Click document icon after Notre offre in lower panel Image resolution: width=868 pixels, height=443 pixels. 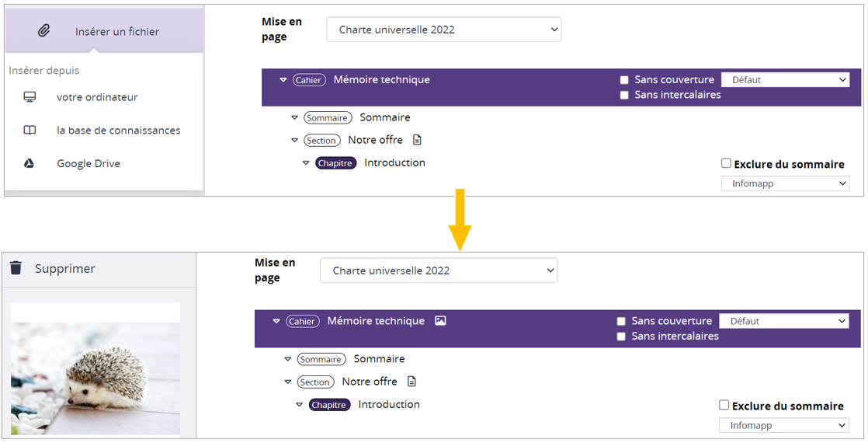coord(412,382)
